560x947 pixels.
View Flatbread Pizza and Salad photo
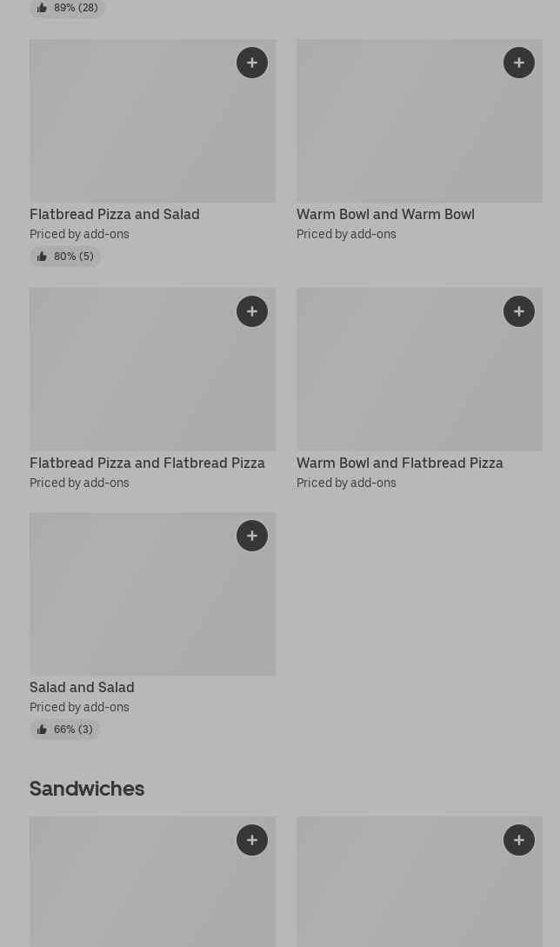click(x=130, y=130)
